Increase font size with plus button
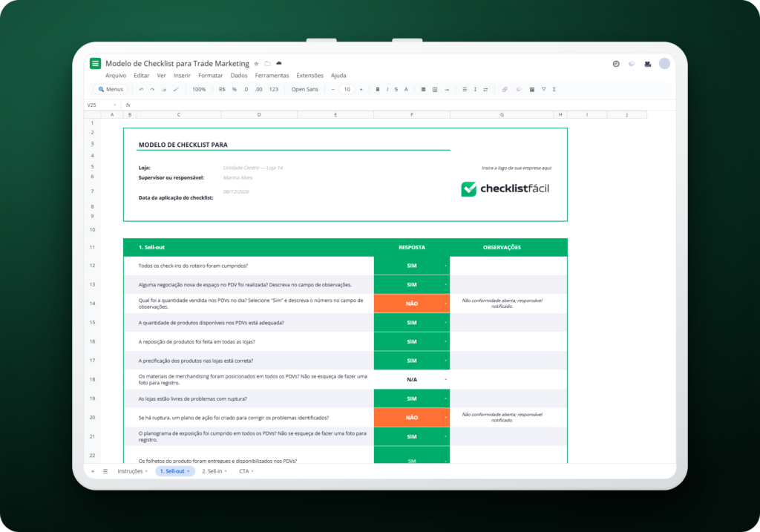 361,90
